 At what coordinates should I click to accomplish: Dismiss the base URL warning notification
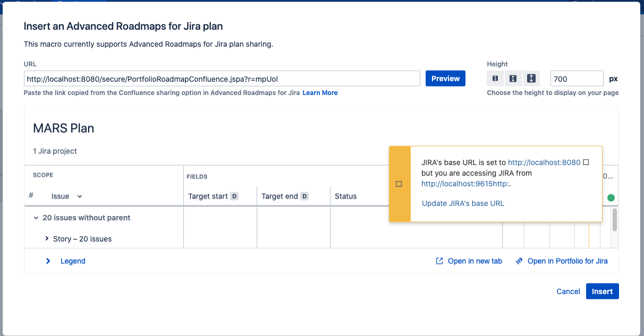click(x=586, y=162)
